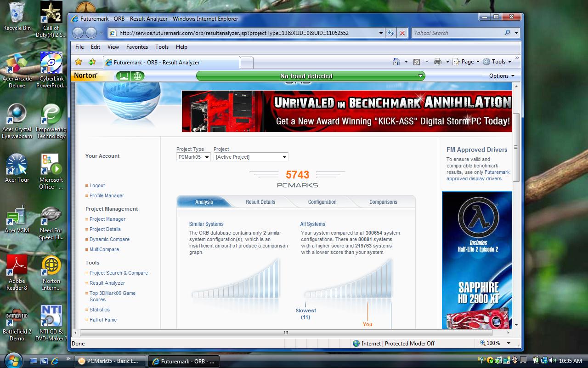This screenshot has height=368, width=588.
Task: Open the Active Project dropdown
Action: coord(251,157)
